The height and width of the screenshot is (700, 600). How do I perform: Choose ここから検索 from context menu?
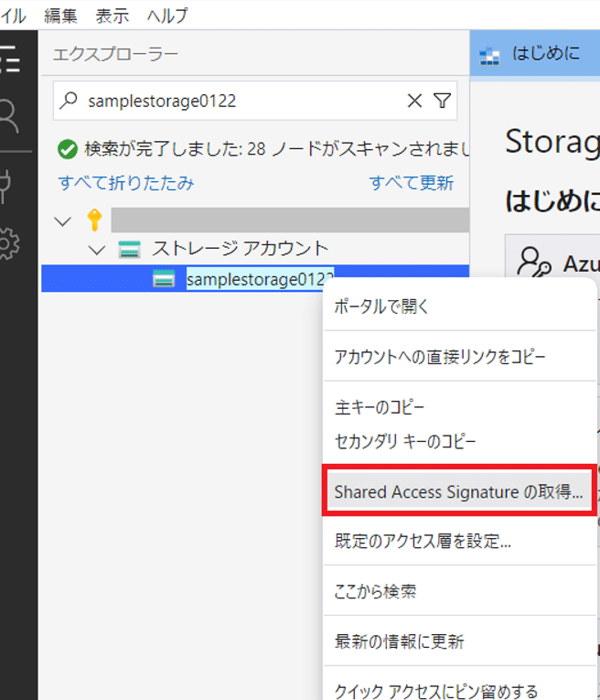pos(459,591)
